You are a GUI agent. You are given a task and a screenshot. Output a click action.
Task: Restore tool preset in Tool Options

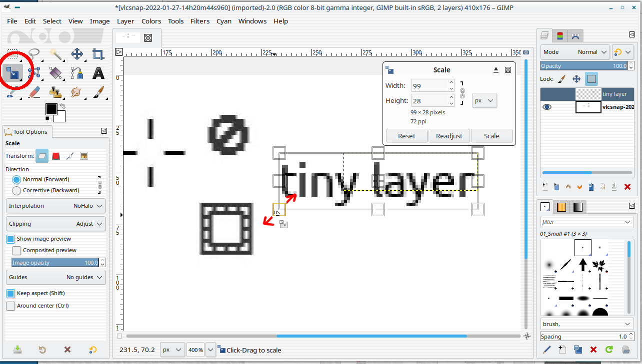tap(42, 350)
